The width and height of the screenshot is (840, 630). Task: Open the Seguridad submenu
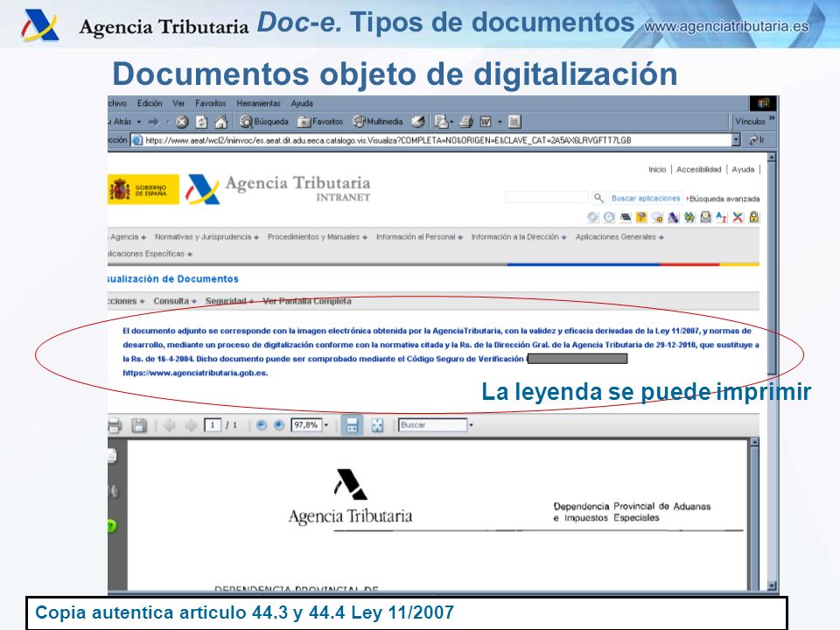tap(229, 301)
